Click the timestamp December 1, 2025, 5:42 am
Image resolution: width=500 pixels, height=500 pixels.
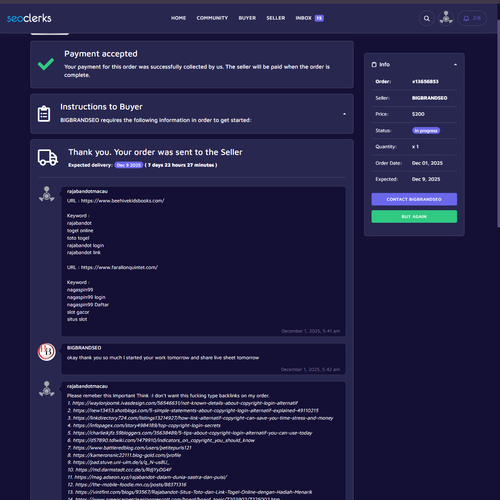click(x=310, y=369)
